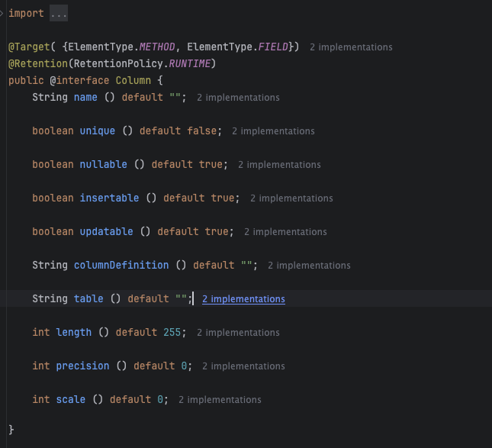This screenshot has height=448, width=492.
Task: Open implementations hint beside @Target annotation
Action: 351,47
